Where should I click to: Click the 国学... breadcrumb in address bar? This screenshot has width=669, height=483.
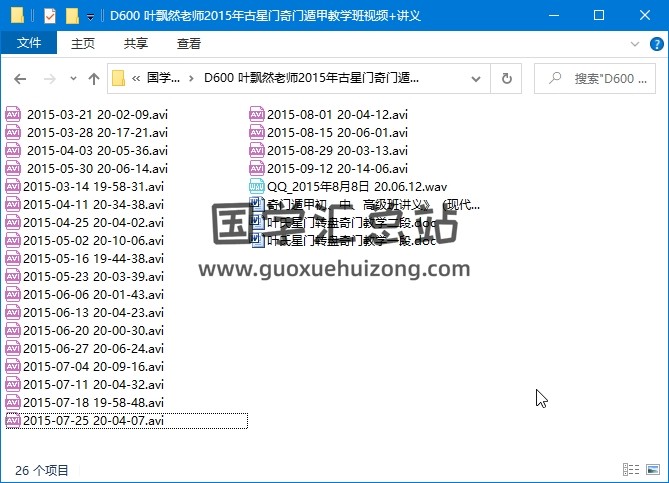163,78
